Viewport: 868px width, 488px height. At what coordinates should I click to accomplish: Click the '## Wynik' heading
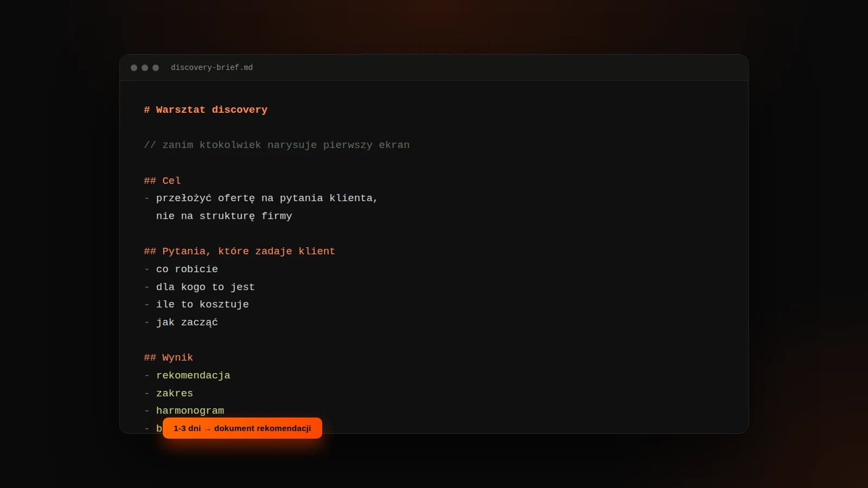(168, 357)
